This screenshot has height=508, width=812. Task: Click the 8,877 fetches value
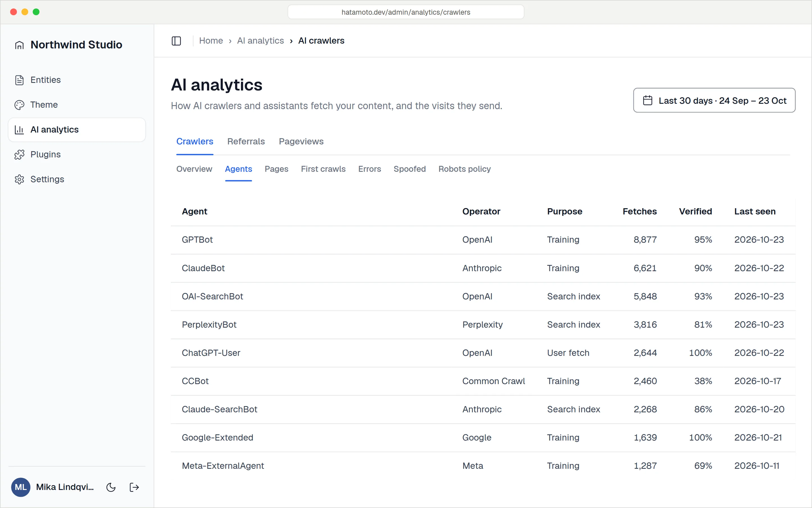click(645, 240)
